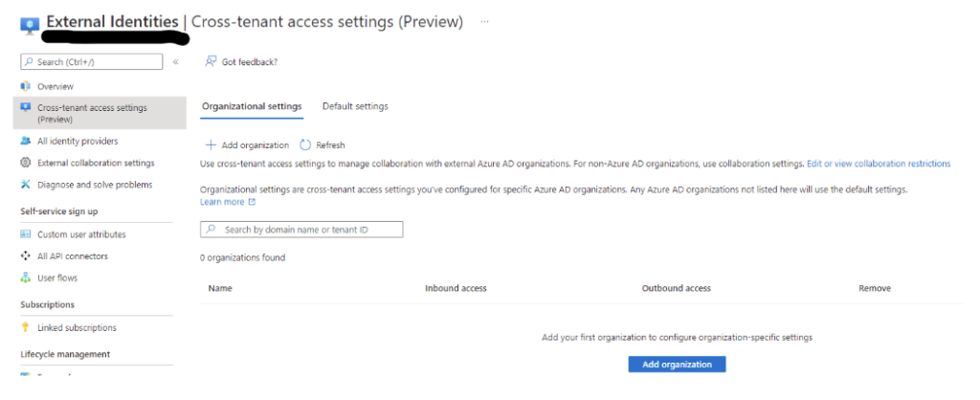Viewport: 980px width, 400px height.
Task: Click the blue Add organization button
Action: (x=677, y=365)
